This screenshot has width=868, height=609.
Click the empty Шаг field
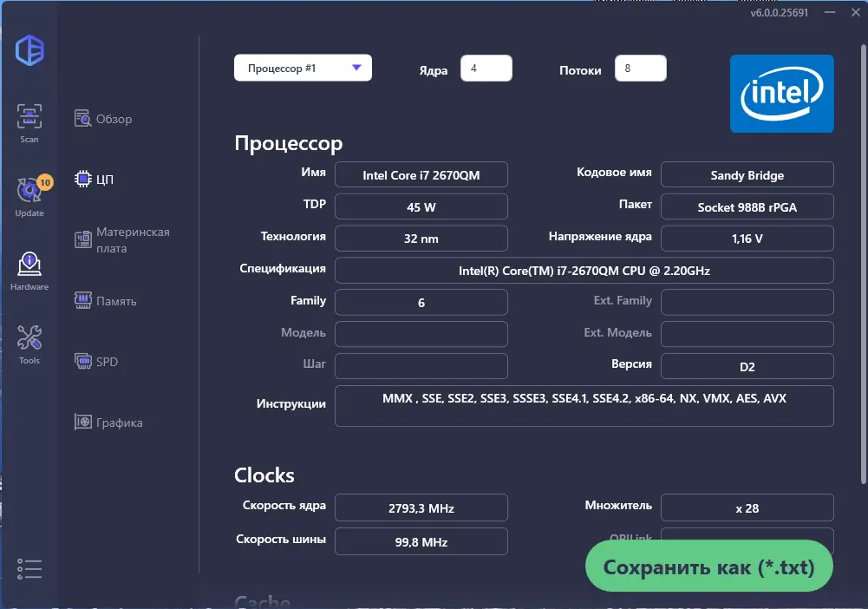click(421, 366)
